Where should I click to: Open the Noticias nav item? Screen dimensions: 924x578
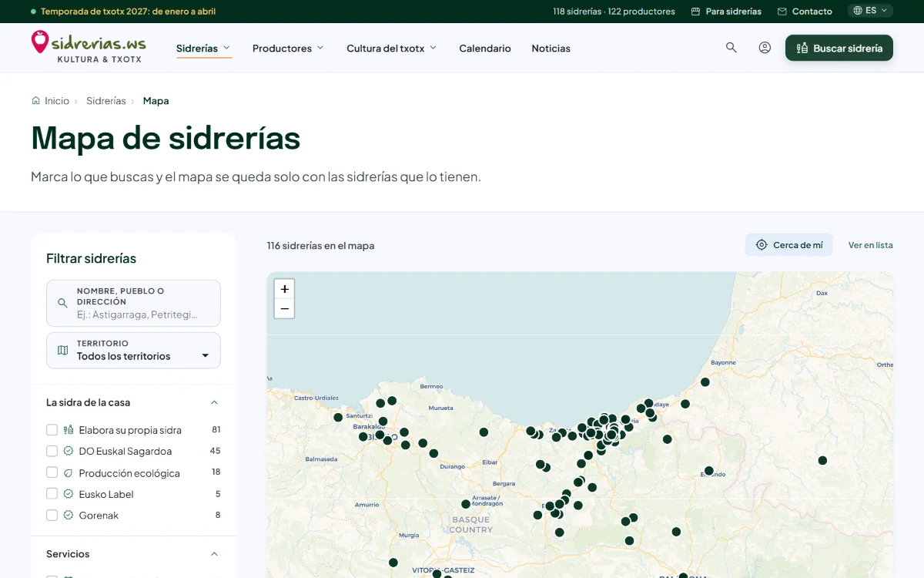[551, 48]
